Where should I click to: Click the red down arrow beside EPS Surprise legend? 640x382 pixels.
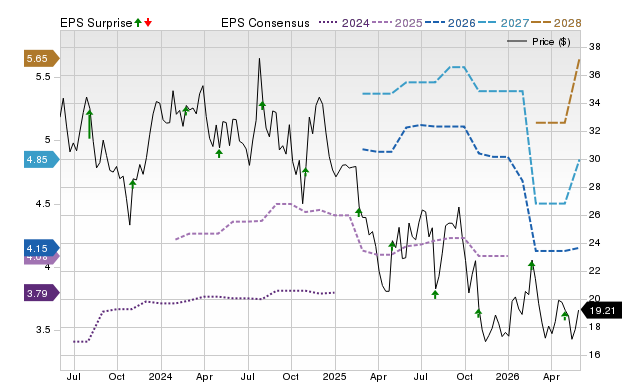click(x=148, y=22)
